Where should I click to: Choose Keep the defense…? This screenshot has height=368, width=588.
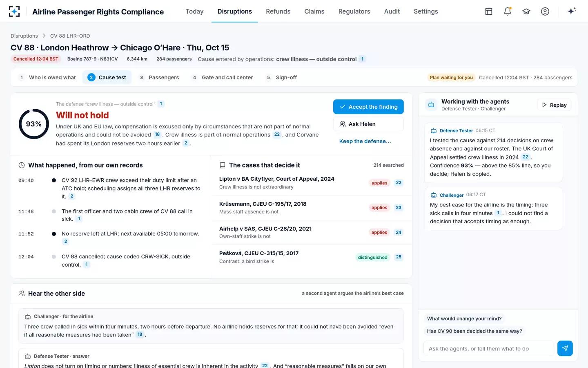365,141
